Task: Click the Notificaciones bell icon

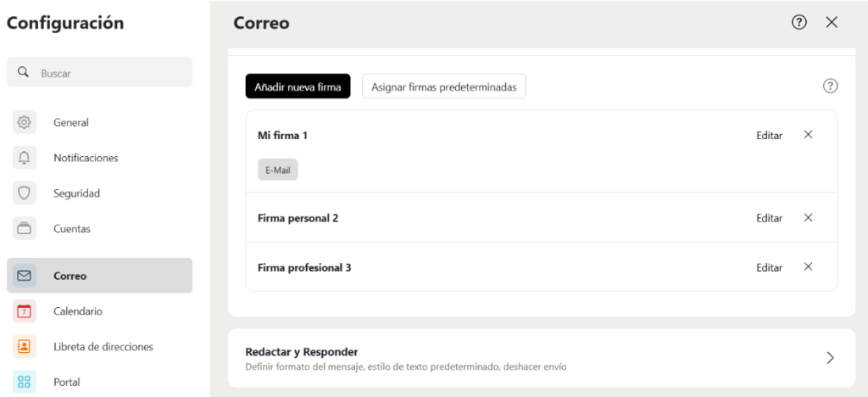Action: [24, 158]
